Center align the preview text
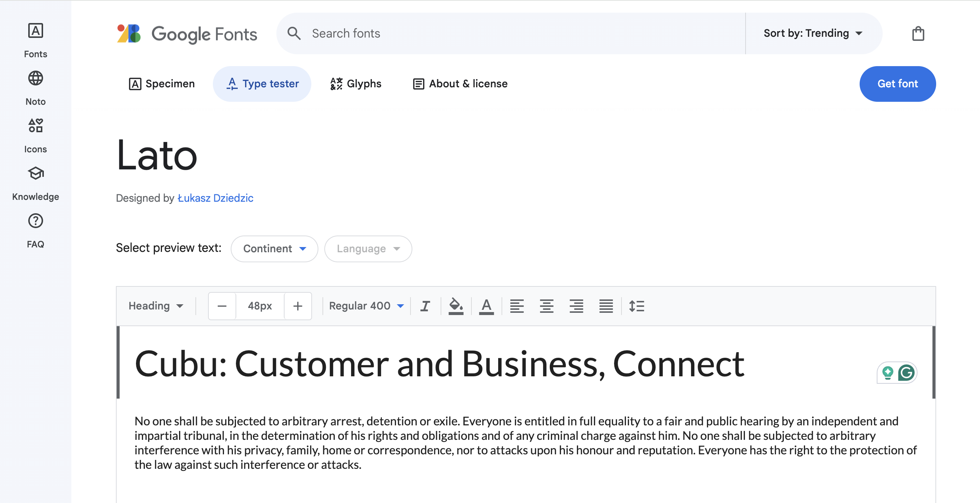 coord(546,306)
